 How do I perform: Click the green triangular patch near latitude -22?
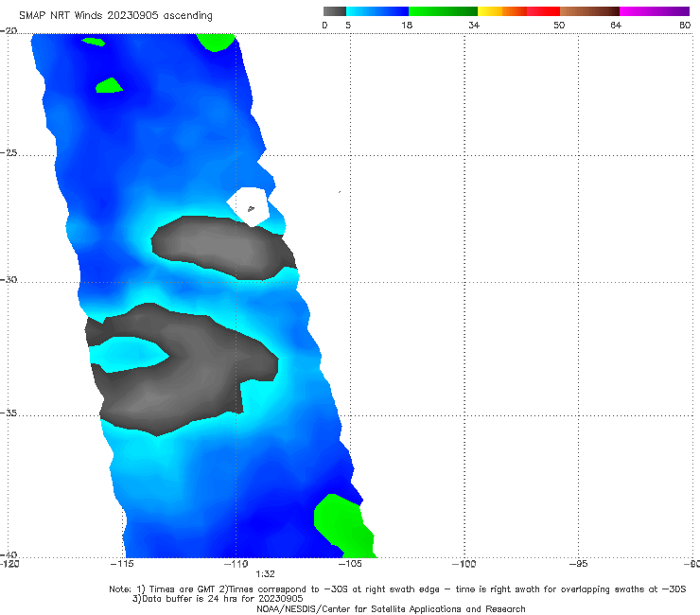[x=109, y=85]
